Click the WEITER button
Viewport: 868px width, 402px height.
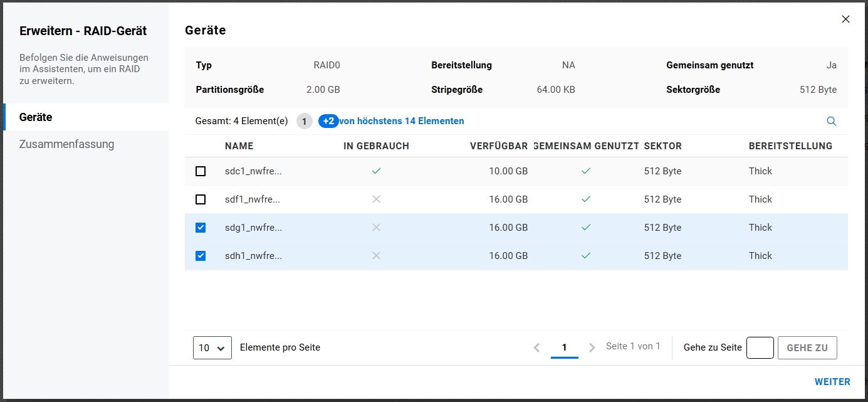tap(832, 382)
